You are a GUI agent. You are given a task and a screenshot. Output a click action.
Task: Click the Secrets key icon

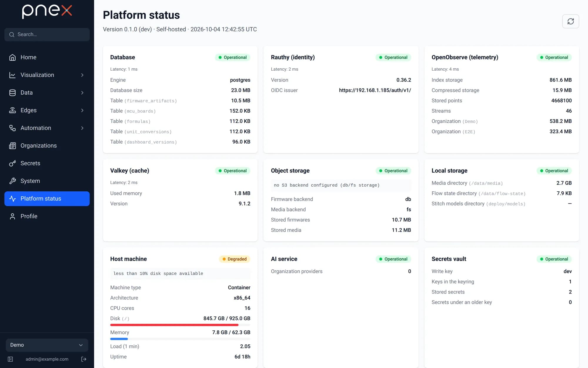(x=12, y=163)
